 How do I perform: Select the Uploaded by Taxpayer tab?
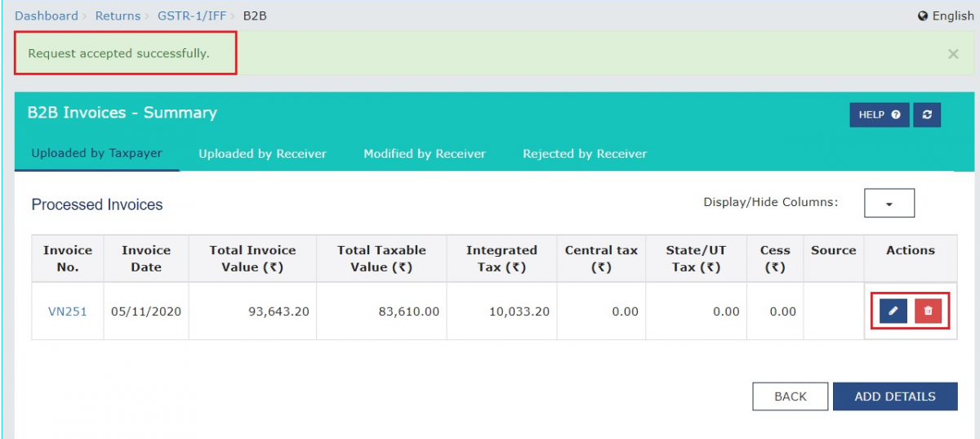(96, 154)
